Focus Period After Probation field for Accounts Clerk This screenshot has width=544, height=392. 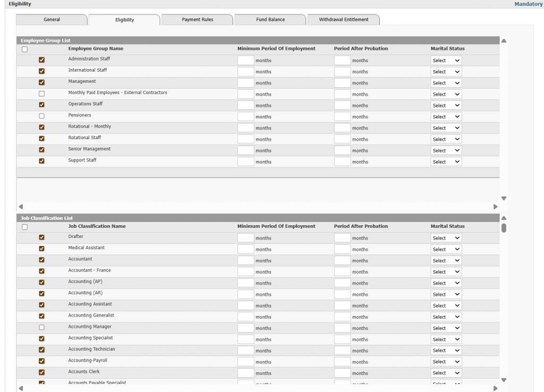pyautogui.click(x=342, y=373)
